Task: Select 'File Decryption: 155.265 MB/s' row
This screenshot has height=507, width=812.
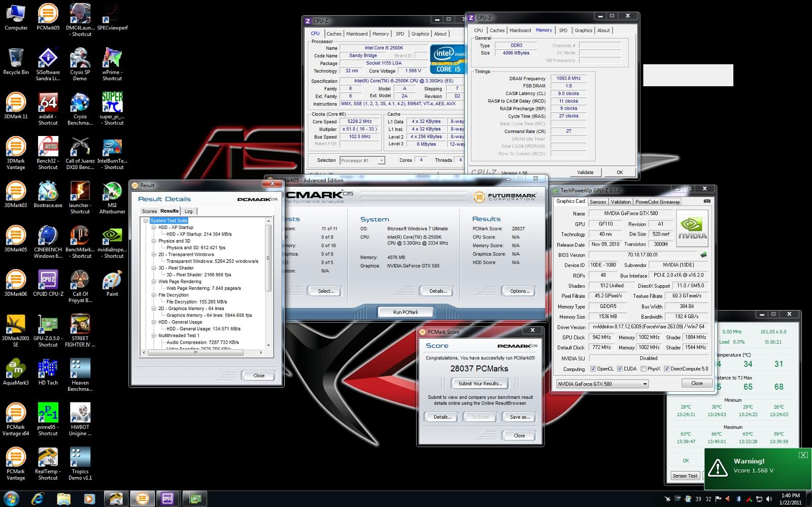Action: [196, 302]
